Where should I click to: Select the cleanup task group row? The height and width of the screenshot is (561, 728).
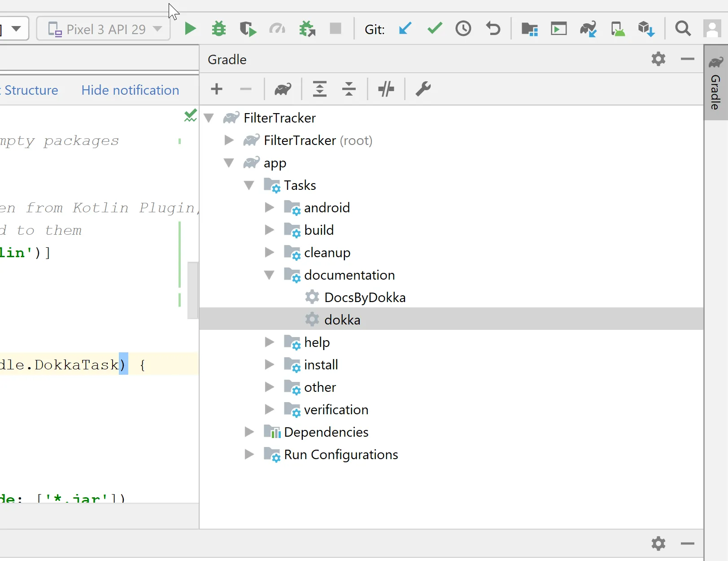click(x=451, y=252)
